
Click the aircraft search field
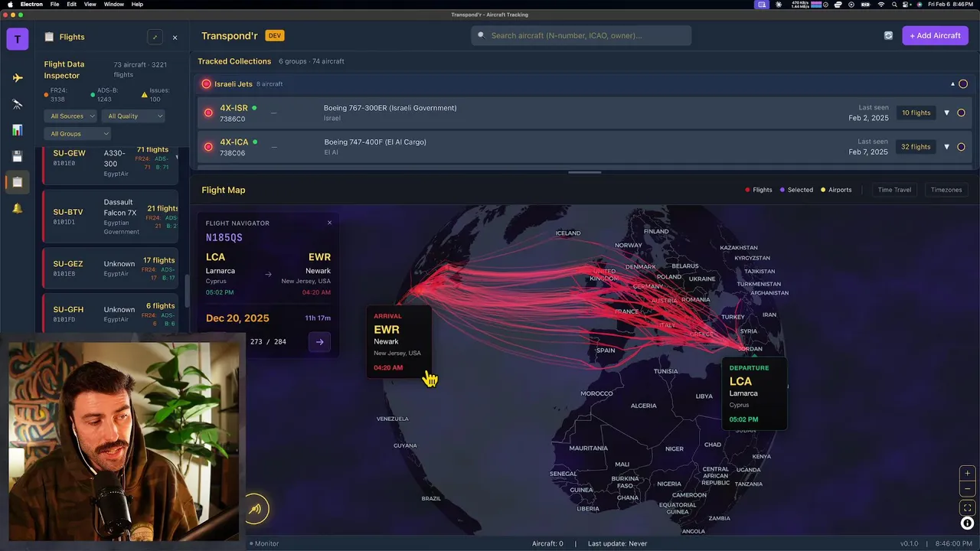point(582,35)
